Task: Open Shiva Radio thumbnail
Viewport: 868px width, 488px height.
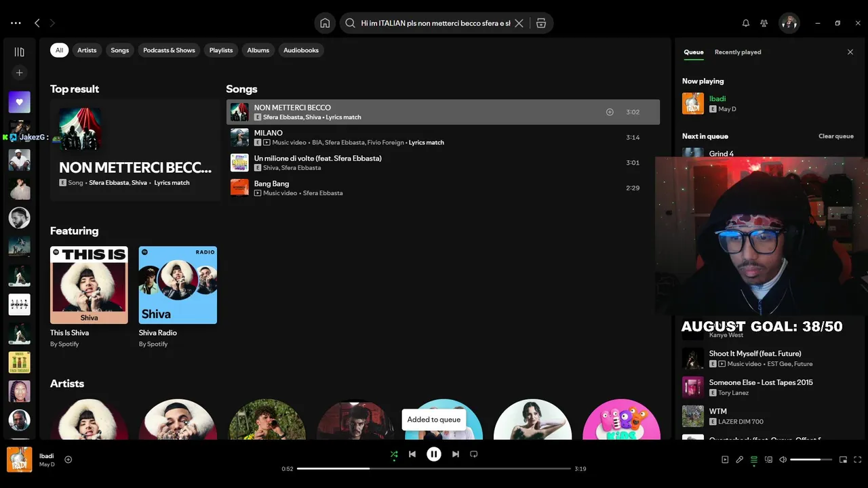Action: (x=178, y=285)
